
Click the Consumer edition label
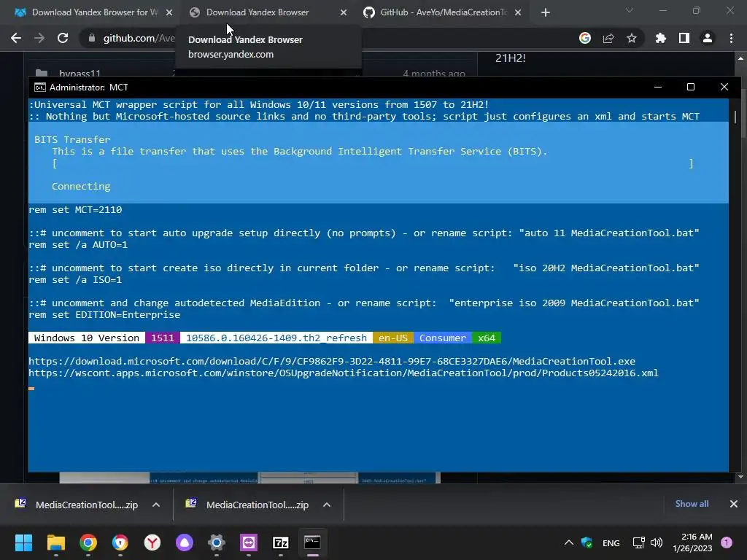443,338
